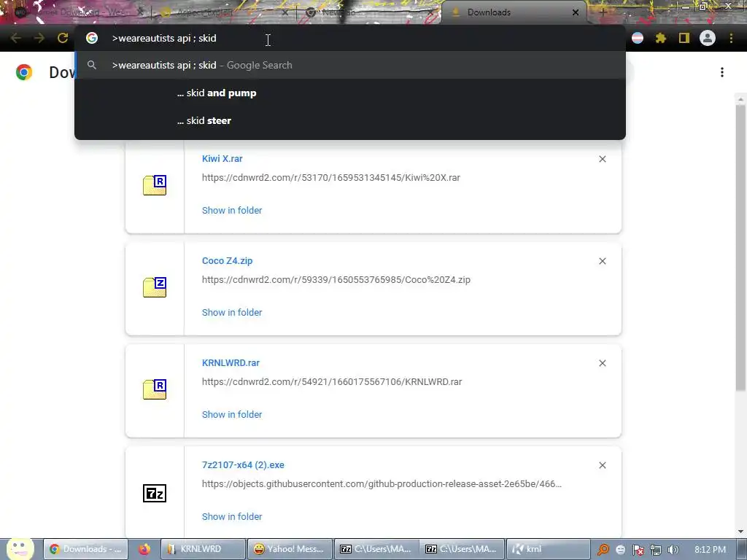Open the KRNLWRD taskbar window
This screenshot has width=747, height=560.
[x=203, y=549]
